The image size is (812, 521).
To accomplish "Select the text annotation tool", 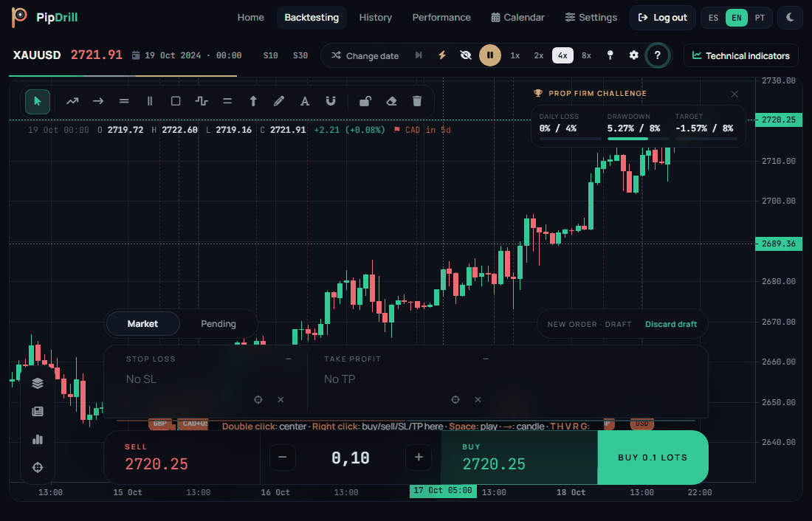I will point(305,101).
